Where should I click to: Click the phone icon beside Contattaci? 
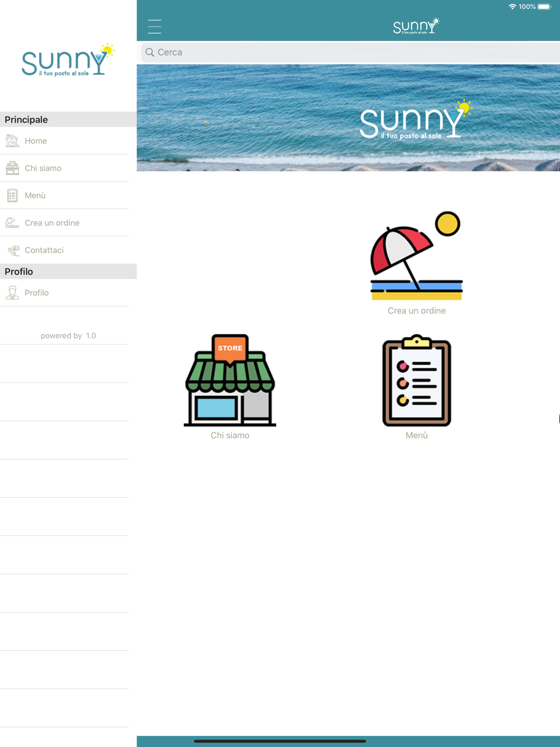13,250
